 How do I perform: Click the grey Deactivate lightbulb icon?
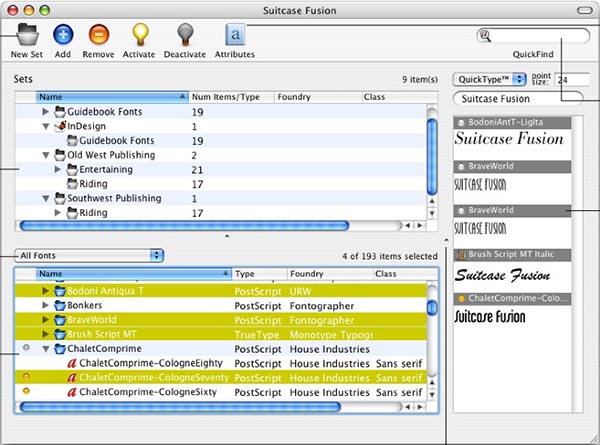point(184,35)
